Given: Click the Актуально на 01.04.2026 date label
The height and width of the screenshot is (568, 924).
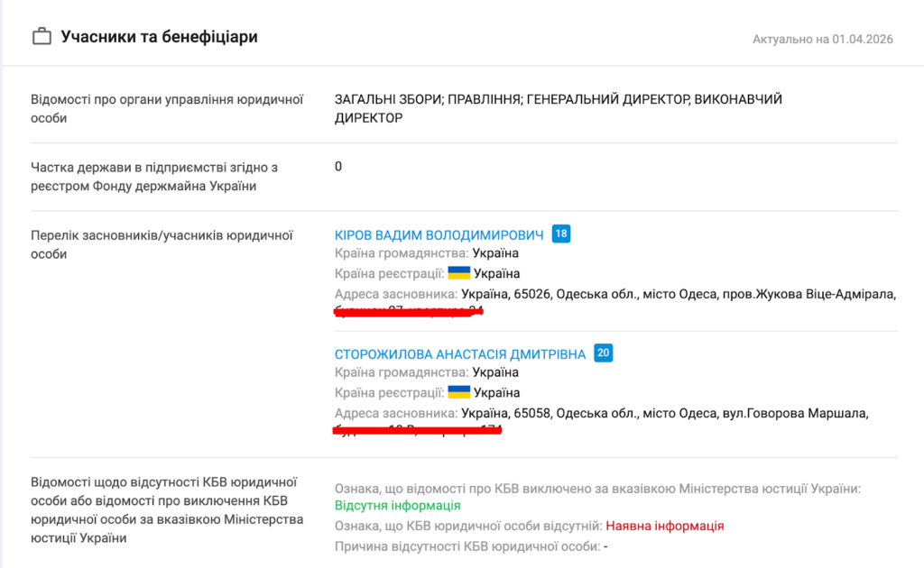Looking at the screenshot, I should coord(822,39).
